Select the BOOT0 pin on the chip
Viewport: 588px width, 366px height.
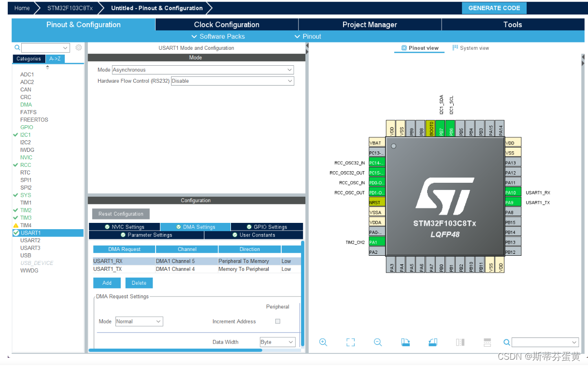430,128
